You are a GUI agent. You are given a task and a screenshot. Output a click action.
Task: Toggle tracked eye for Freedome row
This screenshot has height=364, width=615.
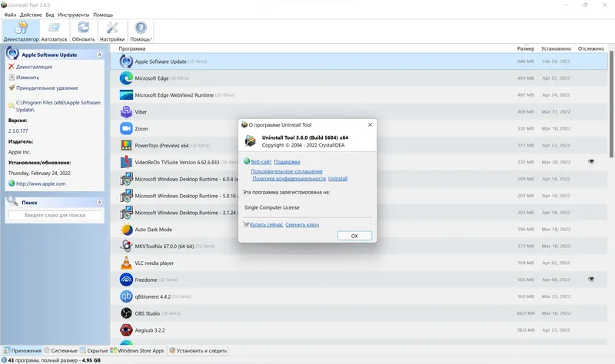(590, 280)
